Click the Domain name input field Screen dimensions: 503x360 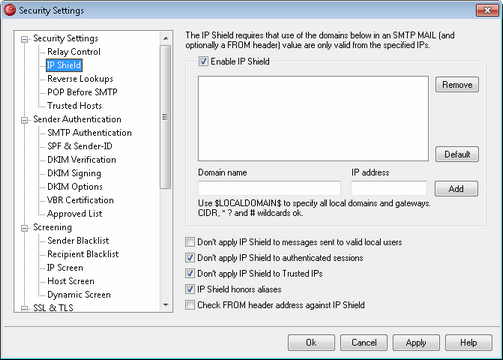pyautogui.click(x=269, y=188)
